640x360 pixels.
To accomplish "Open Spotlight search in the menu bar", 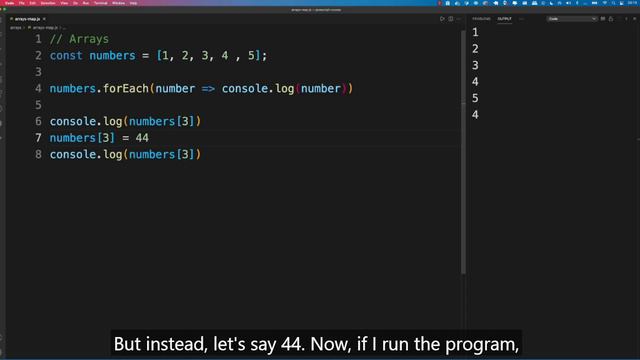I will pyautogui.click(x=613, y=3).
